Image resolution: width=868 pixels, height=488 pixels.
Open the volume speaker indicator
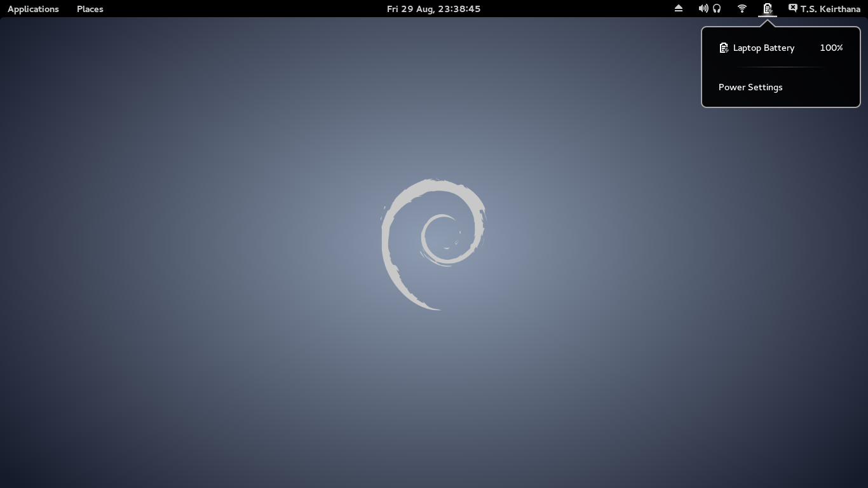(703, 8)
